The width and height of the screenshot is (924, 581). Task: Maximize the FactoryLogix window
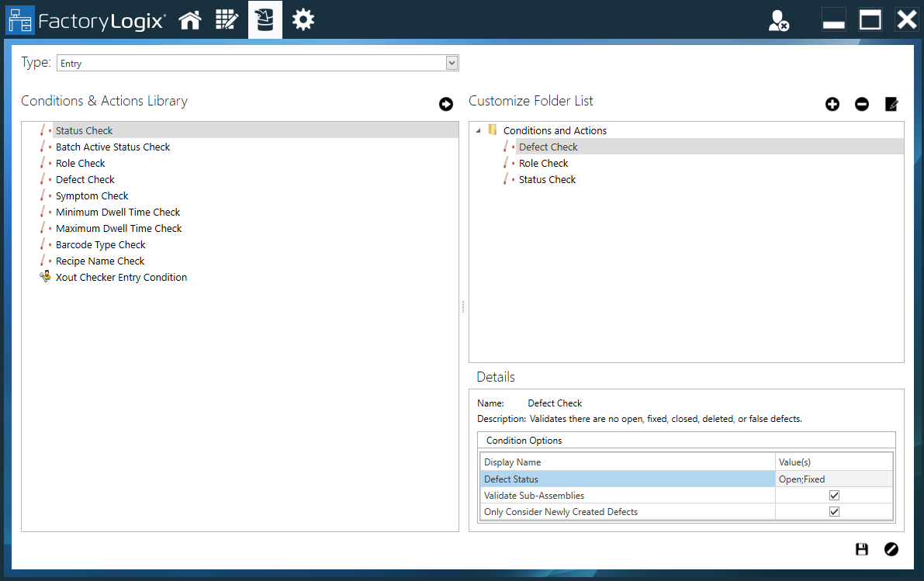point(870,20)
